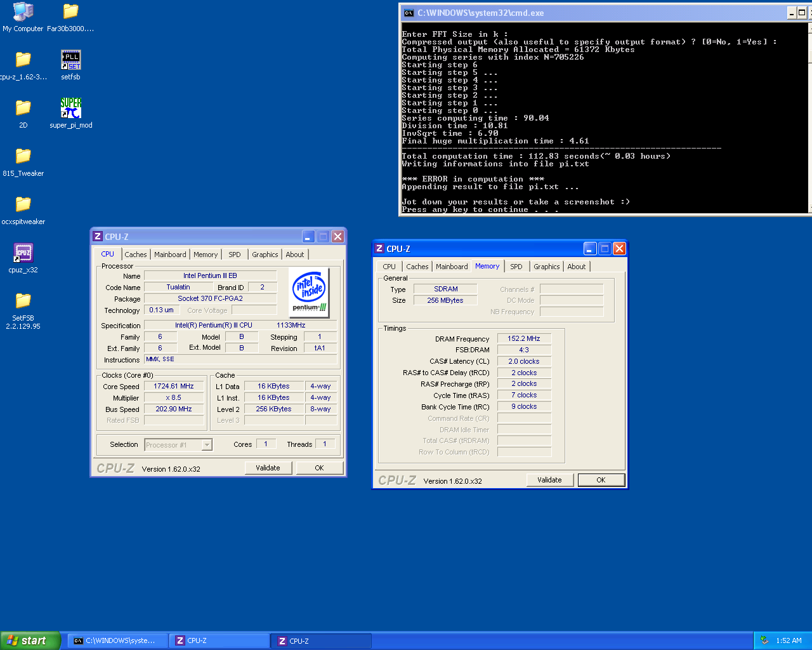Viewport: 812px width, 650px height.
Task: Open the Far30b3000 folder on desktop
Action: coord(70,17)
